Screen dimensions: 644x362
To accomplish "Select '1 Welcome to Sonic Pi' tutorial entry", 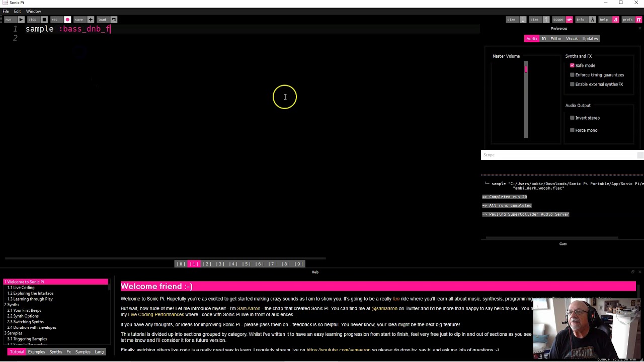I will (55, 282).
